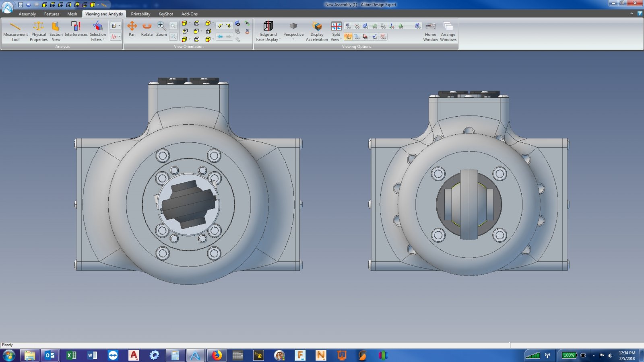
Task: Toggle green cone icon in Viewing Options top row
Action: (x=400, y=26)
